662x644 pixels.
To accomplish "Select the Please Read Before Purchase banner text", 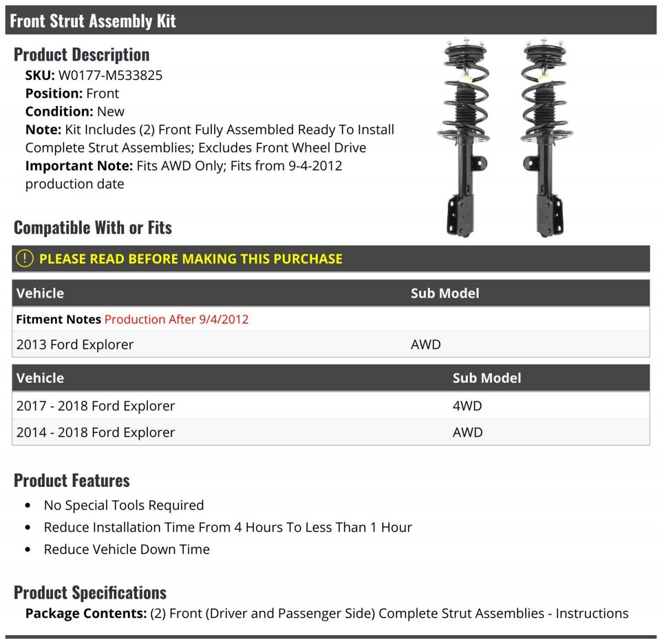I will [x=191, y=259].
